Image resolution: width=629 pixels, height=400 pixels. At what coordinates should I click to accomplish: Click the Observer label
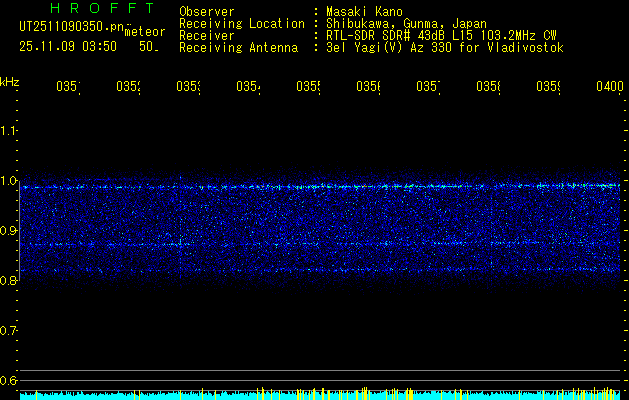207,11
